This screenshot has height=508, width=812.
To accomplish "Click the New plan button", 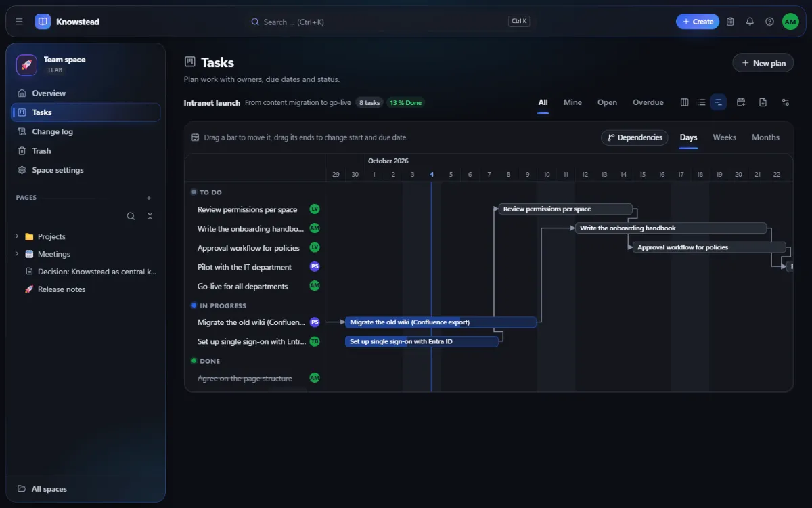I will click(763, 63).
